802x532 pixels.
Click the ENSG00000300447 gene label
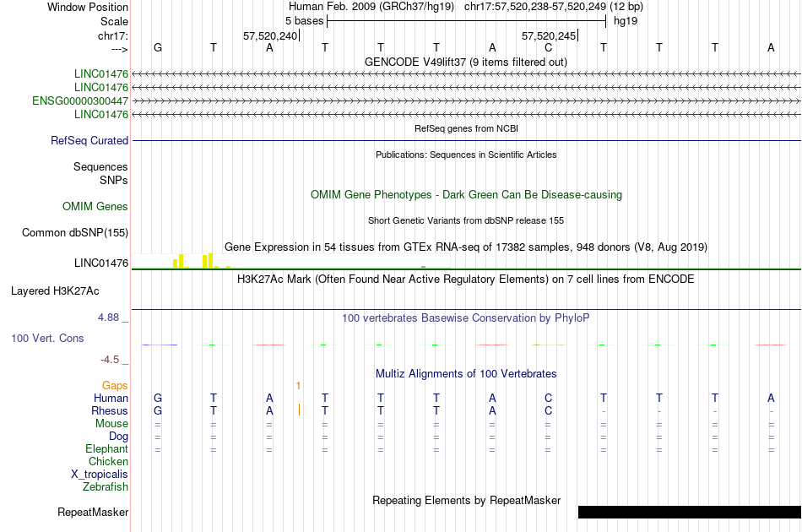point(80,100)
